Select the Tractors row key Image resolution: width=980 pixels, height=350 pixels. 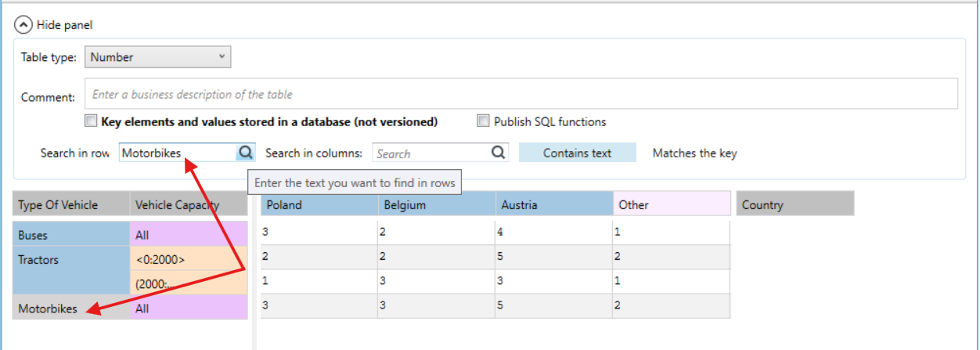coord(71,271)
